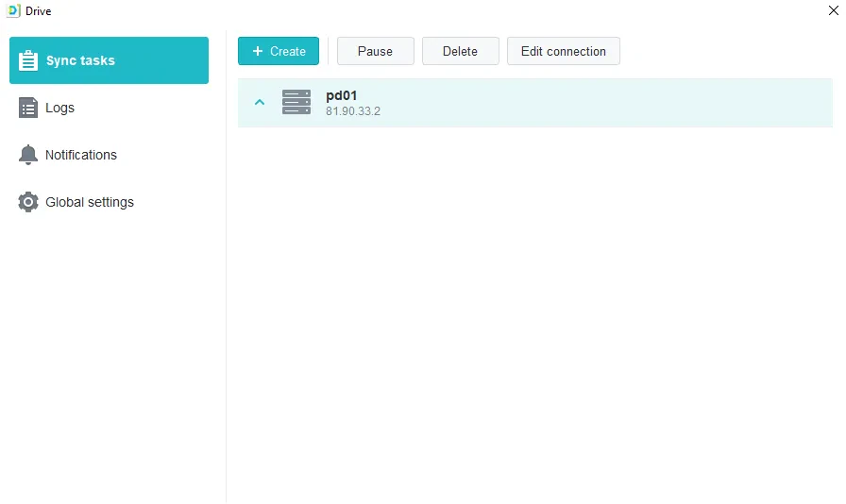Close the Drive window

coord(833,10)
